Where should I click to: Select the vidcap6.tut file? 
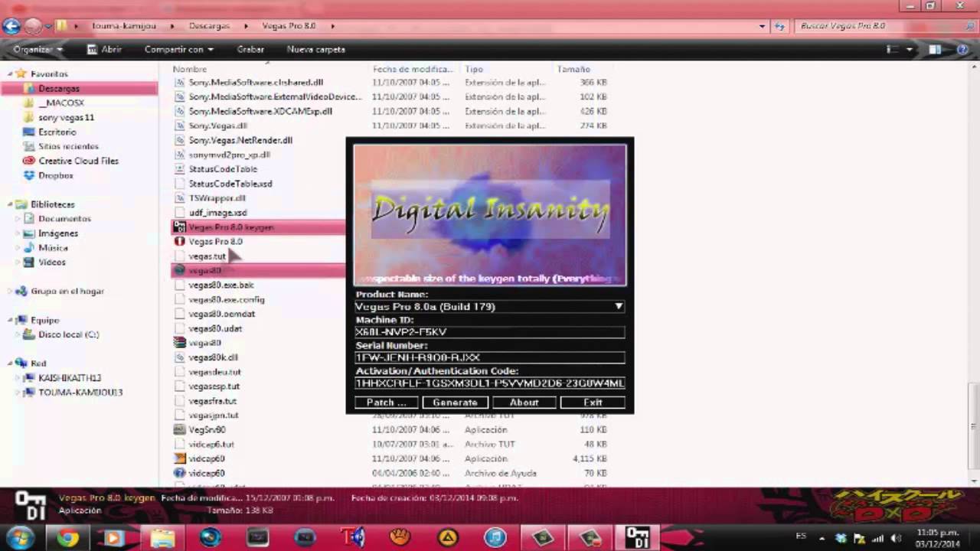point(211,445)
